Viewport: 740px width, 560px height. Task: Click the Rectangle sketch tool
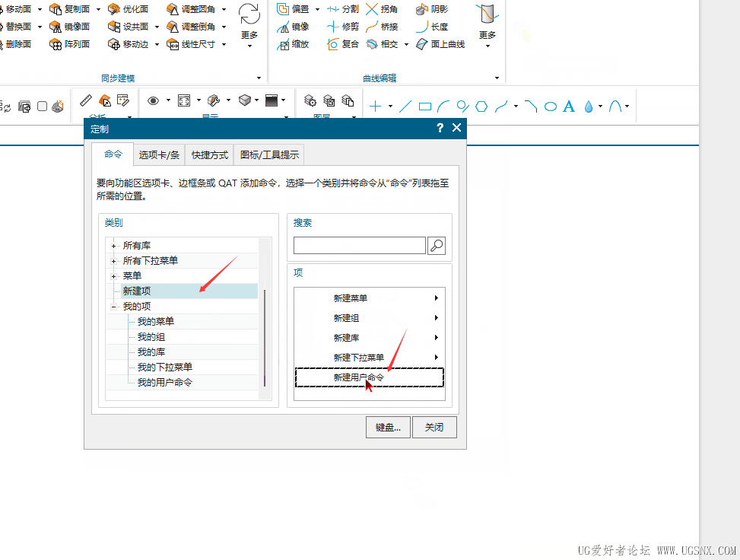click(x=425, y=107)
